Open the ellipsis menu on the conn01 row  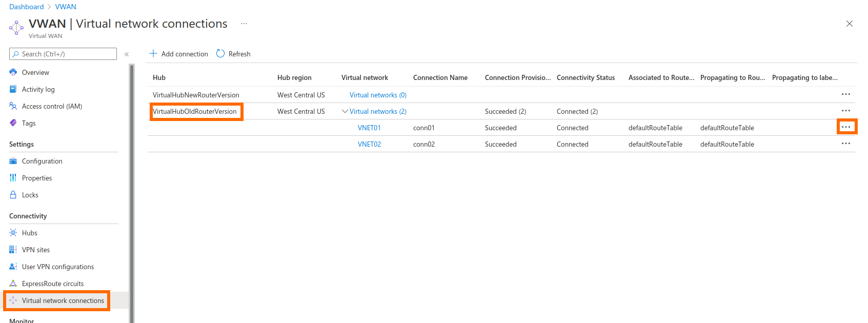click(846, 127)
